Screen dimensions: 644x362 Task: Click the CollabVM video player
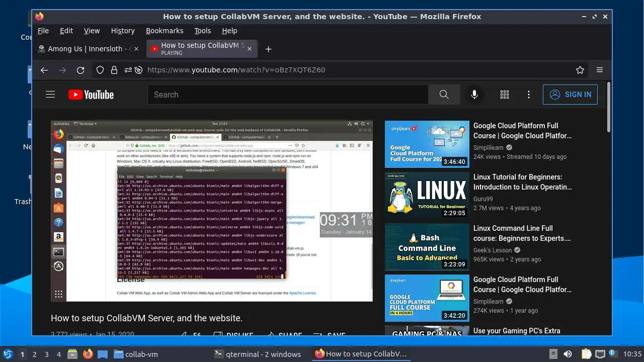tap(212, 211)
